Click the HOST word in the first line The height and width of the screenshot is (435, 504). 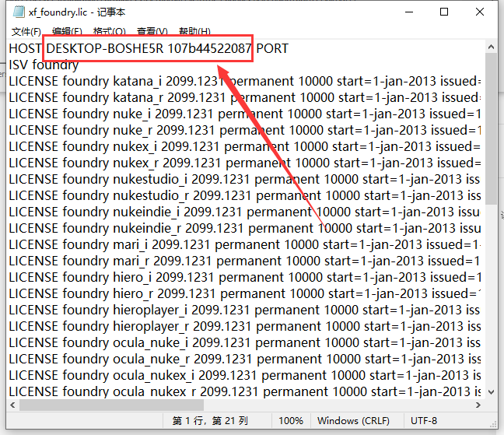25,48
